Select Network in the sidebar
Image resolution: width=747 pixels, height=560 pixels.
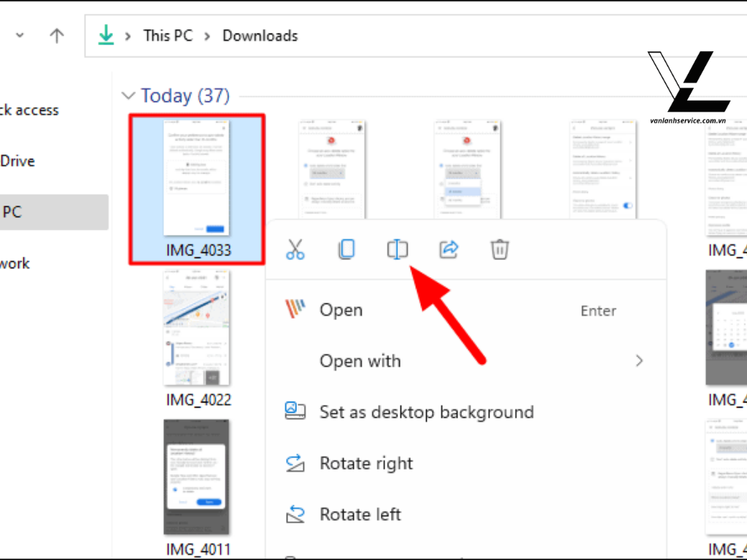(x=15, y=263)
